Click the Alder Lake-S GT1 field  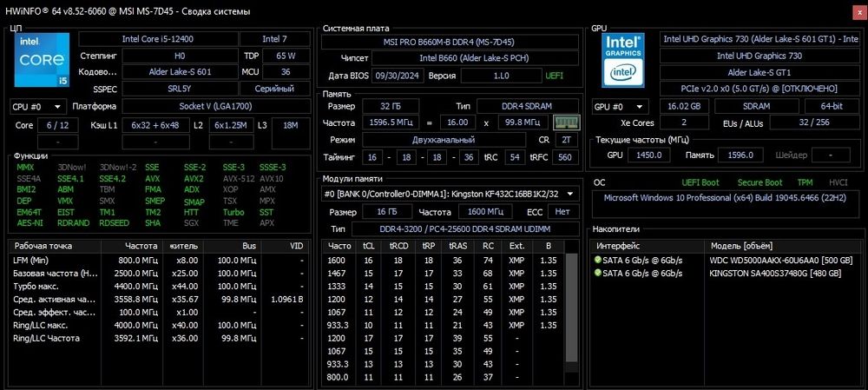(759, 73)
